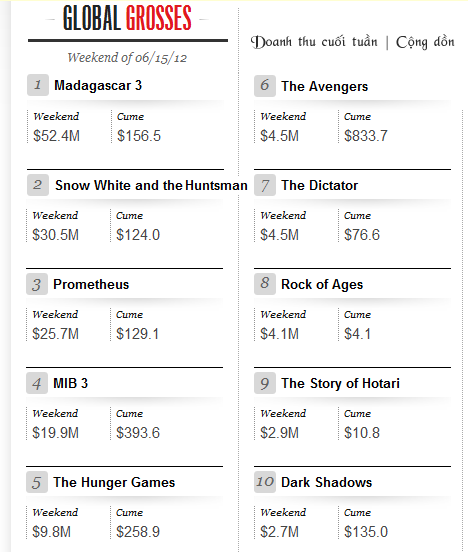Click the Weekend of 06/15/12 date text

[127, 58]
